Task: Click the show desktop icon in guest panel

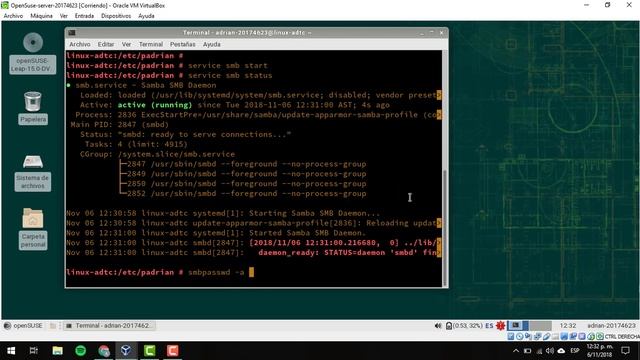Action: click(53, 326)
